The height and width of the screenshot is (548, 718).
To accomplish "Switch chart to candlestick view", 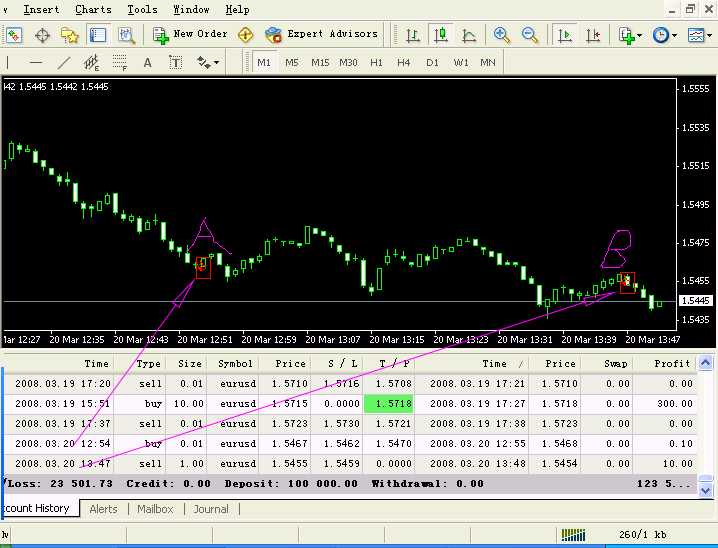I will click(441, 34).
